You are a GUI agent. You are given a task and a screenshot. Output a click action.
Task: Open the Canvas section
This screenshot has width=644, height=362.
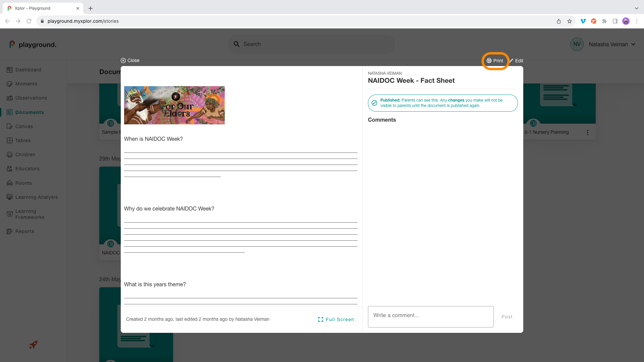(24, 126)
